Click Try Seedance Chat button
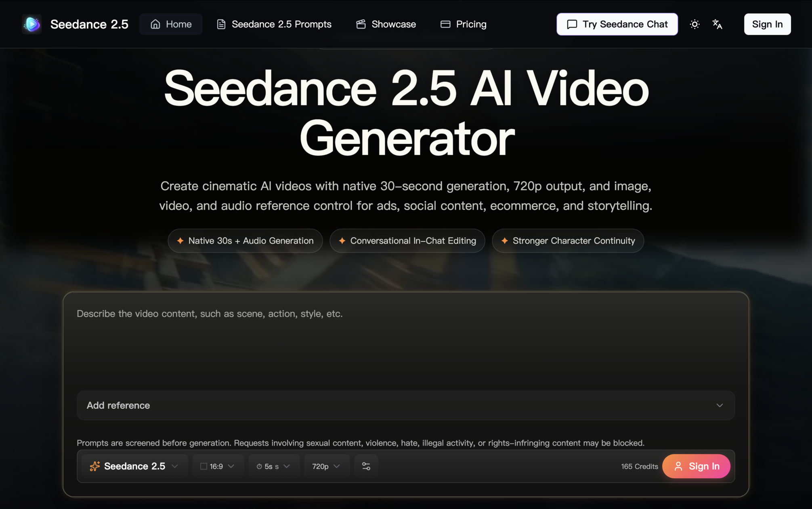 coord(617,24)
